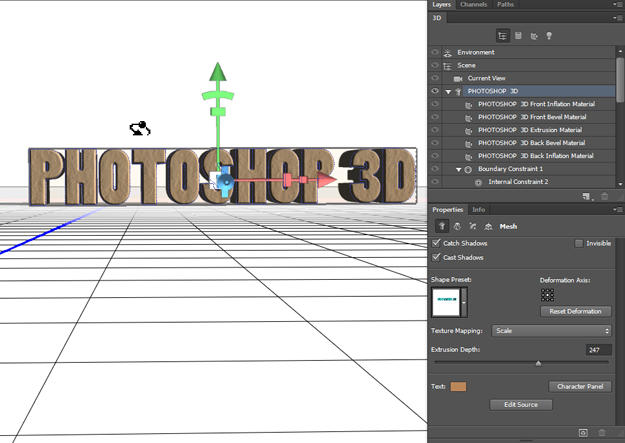Click the Deformation Axis grid icon
This screenshot has width=625, height=443.
pyautogui.click(x=547, y=295)
